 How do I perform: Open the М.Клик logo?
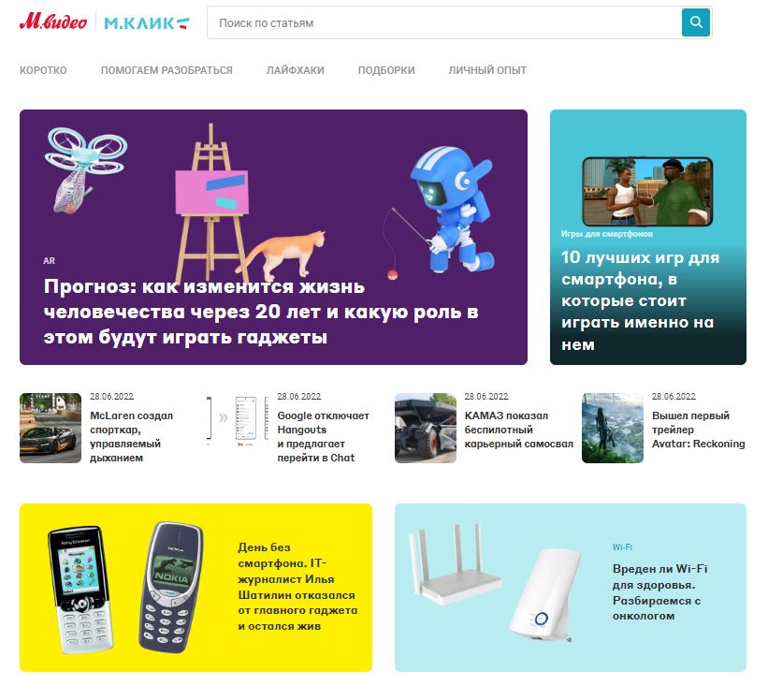click(147, 22)
